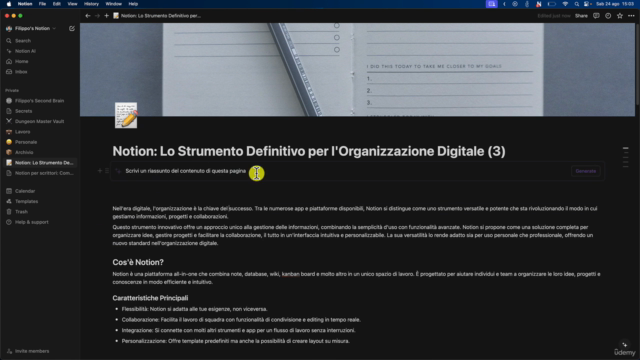
Task: Click Invite members
Action: click(32, 351)
